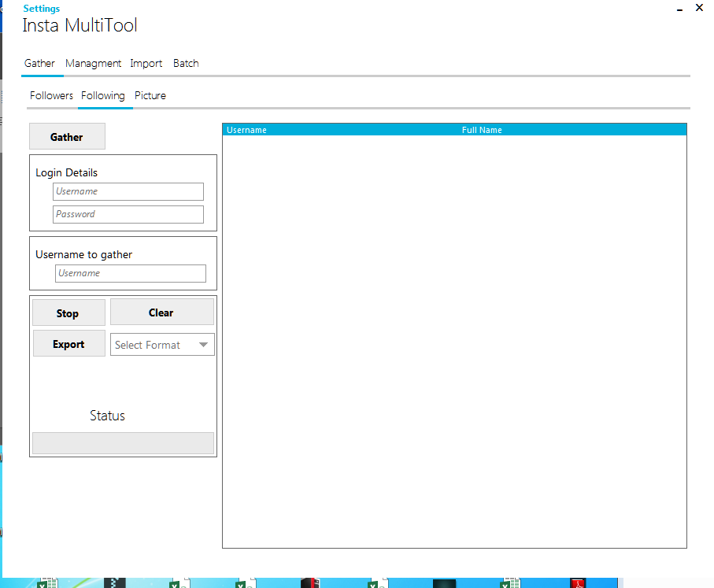Open the Managment tab
Screen dimensions: 714x588
tap(94, 63)
